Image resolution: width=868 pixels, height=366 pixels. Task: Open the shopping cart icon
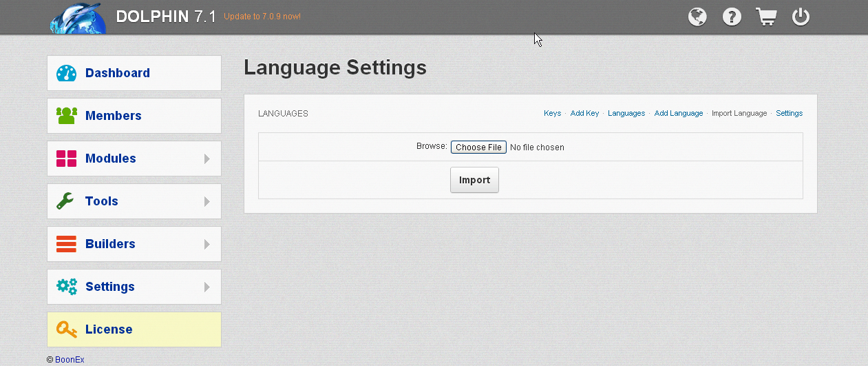coord(766,17)
